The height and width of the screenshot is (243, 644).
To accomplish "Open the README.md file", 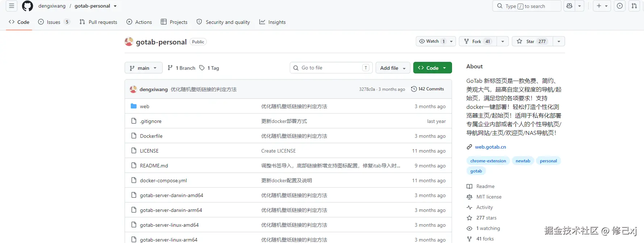I will (x=154, y=166).
